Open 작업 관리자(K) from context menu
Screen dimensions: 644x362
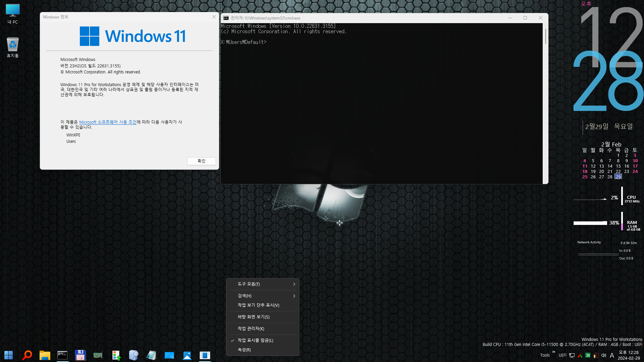click(x=263, y=328)
